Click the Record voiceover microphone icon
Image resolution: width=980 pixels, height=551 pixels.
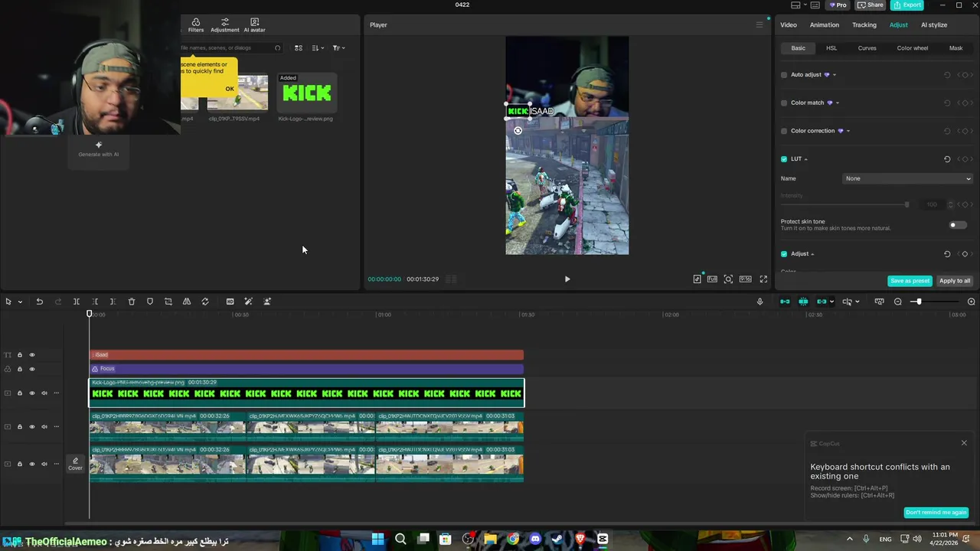click(x=759, y=302)
